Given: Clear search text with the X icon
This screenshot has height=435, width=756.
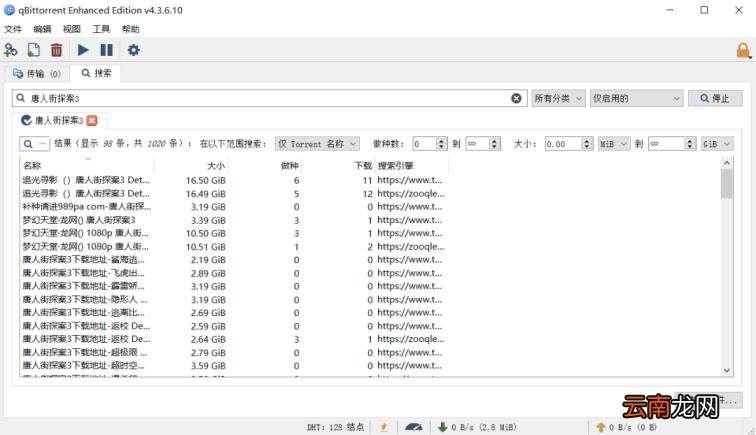Looking at the screenshot, I should coord(516,98).
